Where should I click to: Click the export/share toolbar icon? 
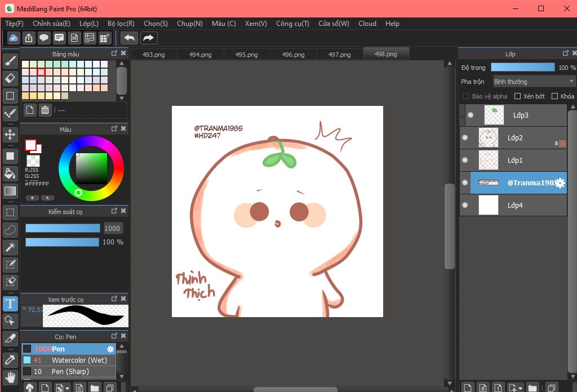(29, 38)
